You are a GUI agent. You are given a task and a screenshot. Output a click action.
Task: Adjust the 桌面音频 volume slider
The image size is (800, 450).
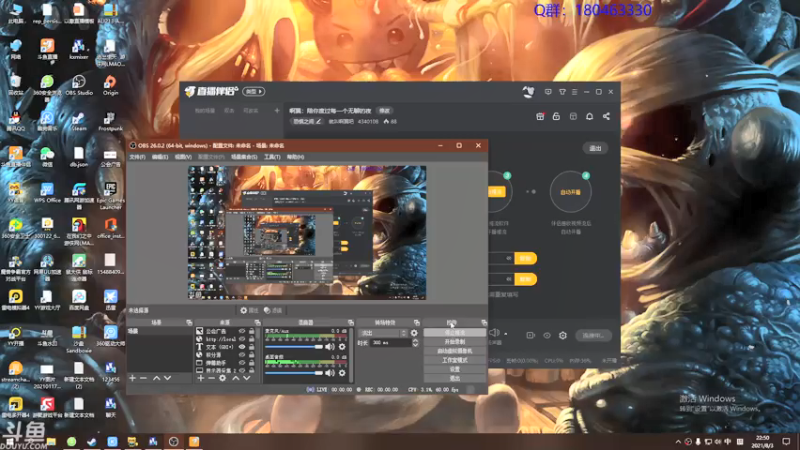click(x=294, y=373)
